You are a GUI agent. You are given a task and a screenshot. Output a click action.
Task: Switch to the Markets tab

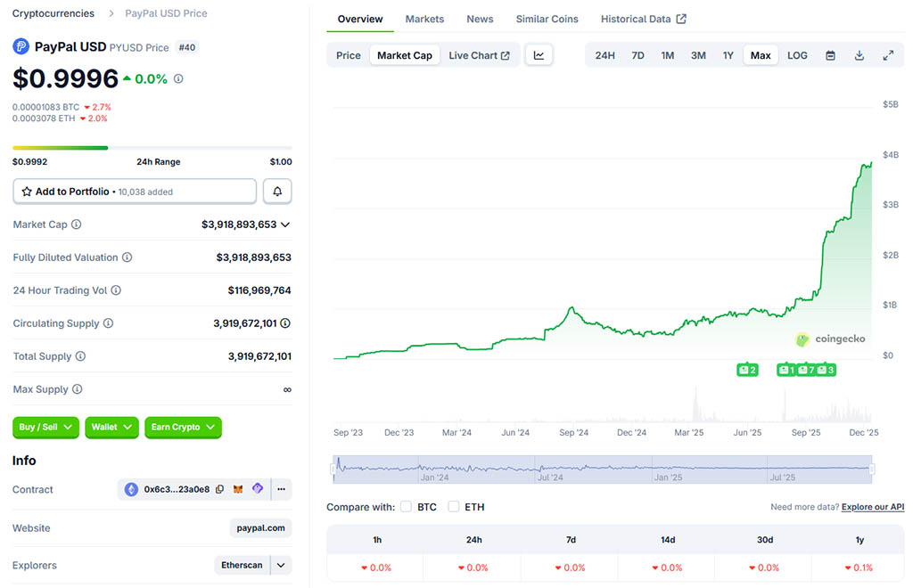tap(424, 19)
